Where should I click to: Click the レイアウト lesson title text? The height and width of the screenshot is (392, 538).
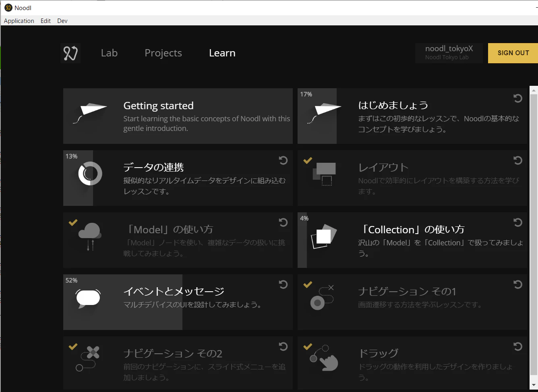pyautogui.click(x=383, y=167)
